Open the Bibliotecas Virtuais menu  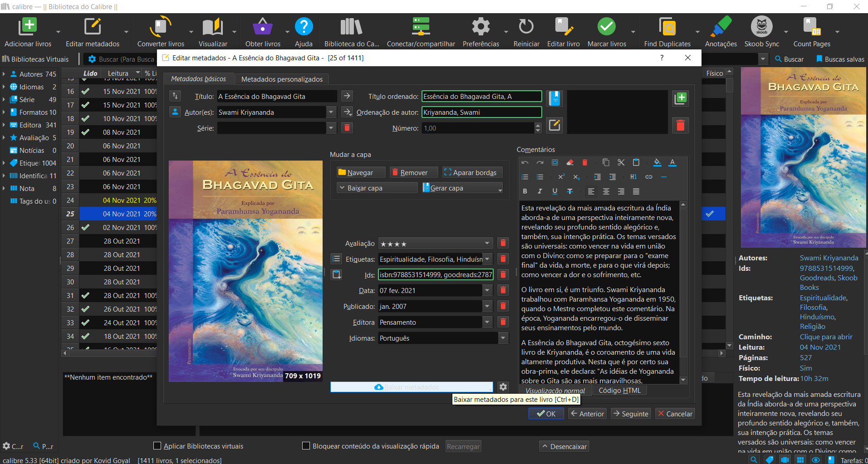tap(35, 59)
